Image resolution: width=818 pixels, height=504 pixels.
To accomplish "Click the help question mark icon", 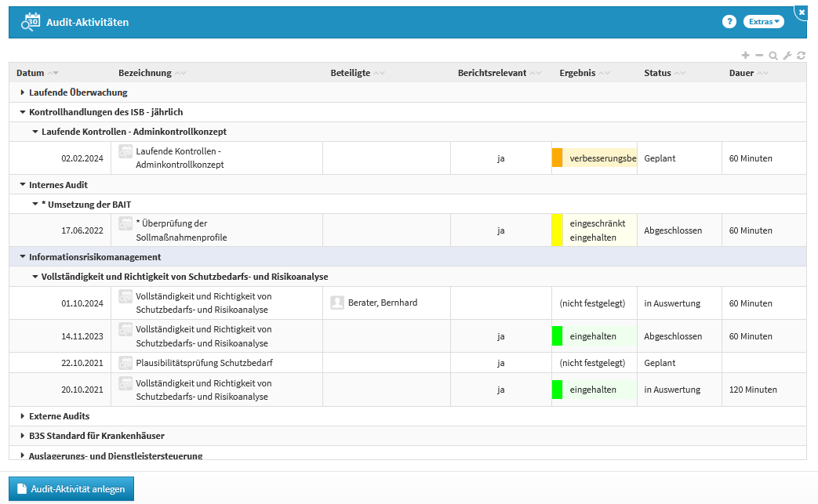I will 729,22.
